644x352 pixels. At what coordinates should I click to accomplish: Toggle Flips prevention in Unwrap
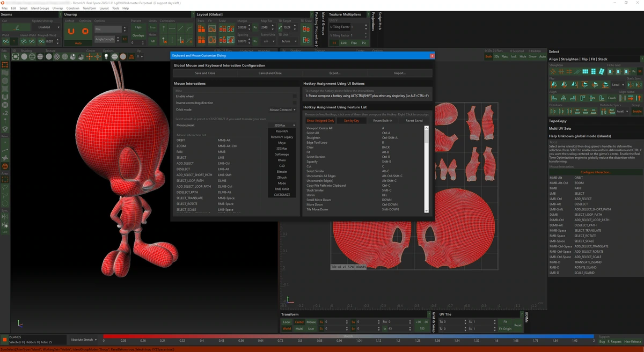click(138, 27)
